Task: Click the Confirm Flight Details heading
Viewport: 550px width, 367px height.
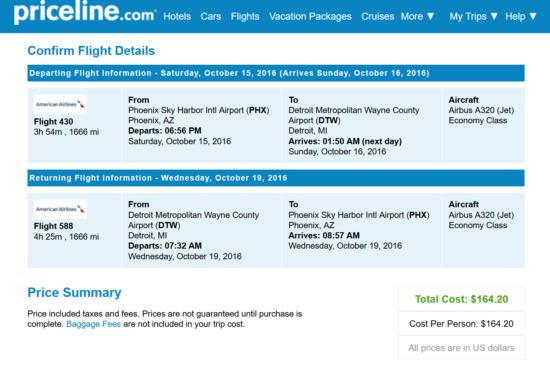Action: click(x=91, y=51)
